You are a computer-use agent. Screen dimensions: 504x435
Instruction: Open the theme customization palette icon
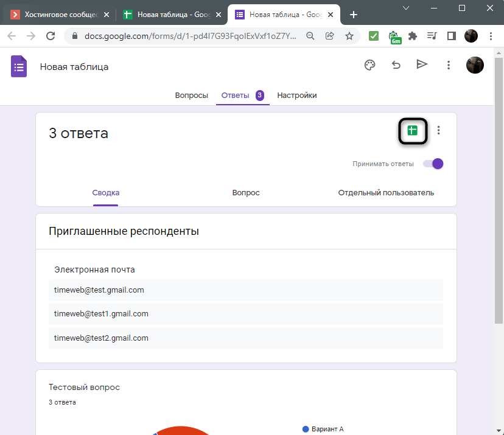[369, 65]
